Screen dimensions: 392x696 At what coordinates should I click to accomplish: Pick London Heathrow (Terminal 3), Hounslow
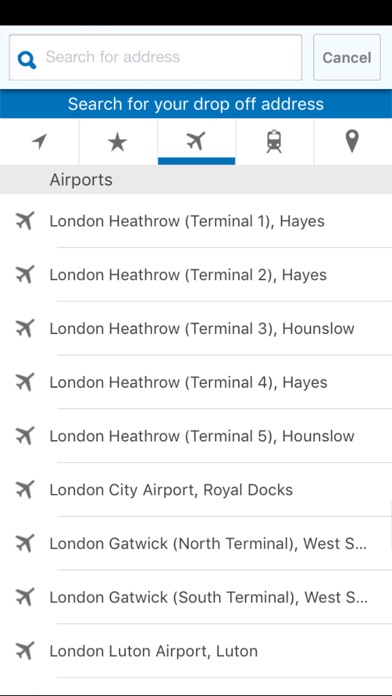(196, 328)
